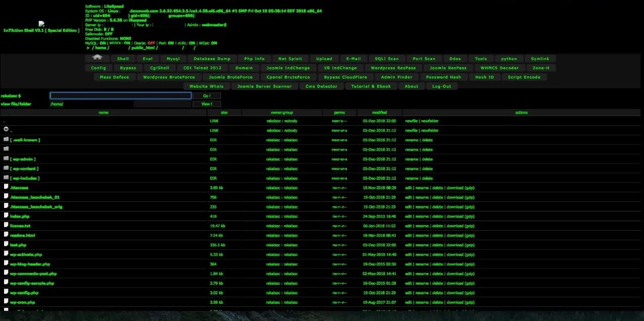Open the Database Dump menu item
The image size is (644, 321).
[x=212, y=59]
